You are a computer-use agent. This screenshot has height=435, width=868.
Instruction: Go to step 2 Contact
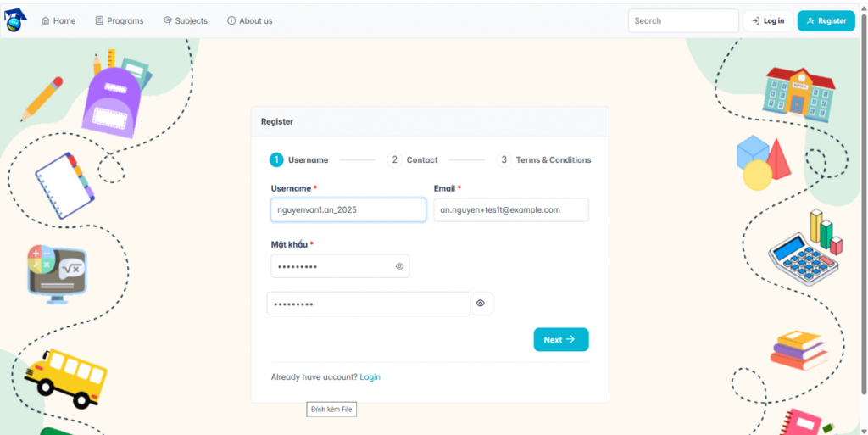click(412, 160)
